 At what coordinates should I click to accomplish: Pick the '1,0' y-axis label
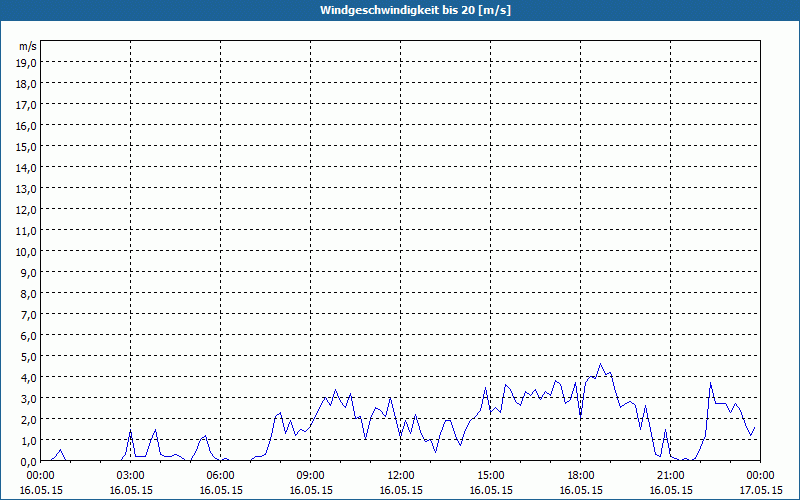point(28,440)
